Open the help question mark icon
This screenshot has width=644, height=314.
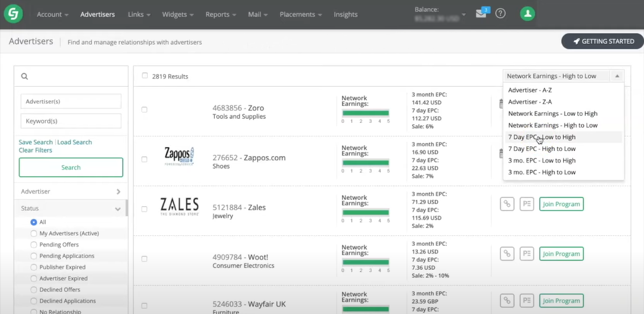point(500,13)
